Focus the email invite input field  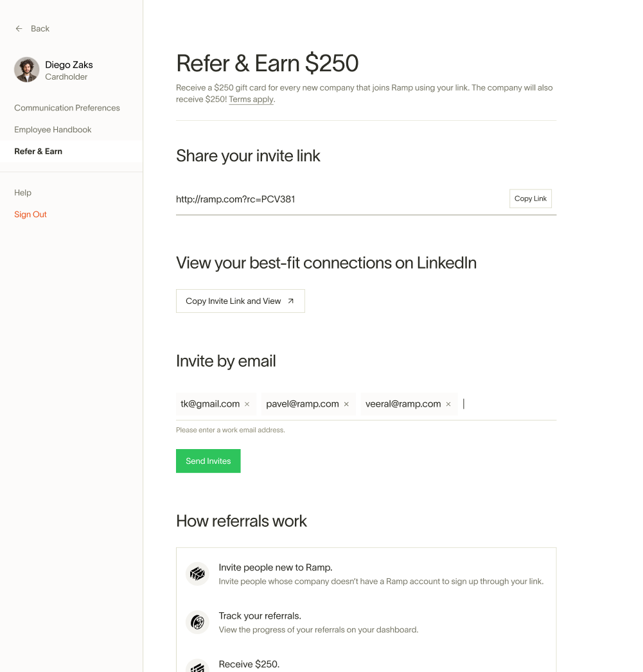(x=507, y=404)
